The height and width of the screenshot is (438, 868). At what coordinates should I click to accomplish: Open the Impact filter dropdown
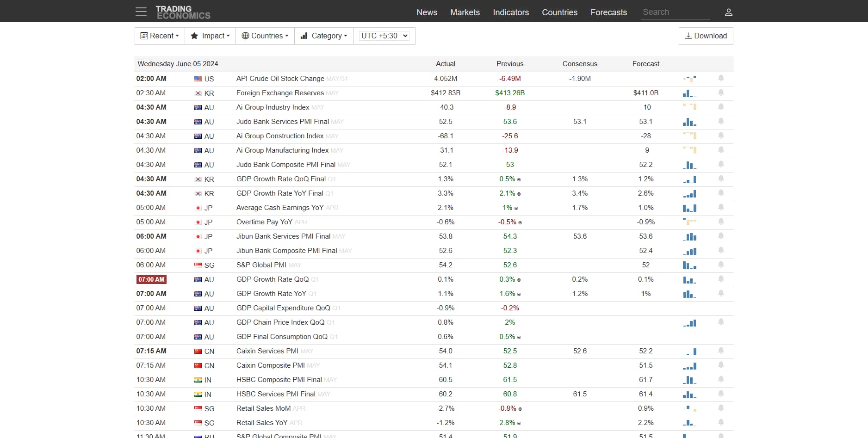(x=210, y=36)
